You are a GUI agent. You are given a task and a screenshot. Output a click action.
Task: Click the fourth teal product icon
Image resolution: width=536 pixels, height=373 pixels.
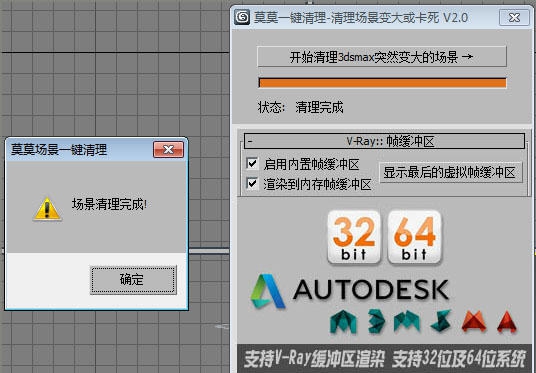[441, 321]
